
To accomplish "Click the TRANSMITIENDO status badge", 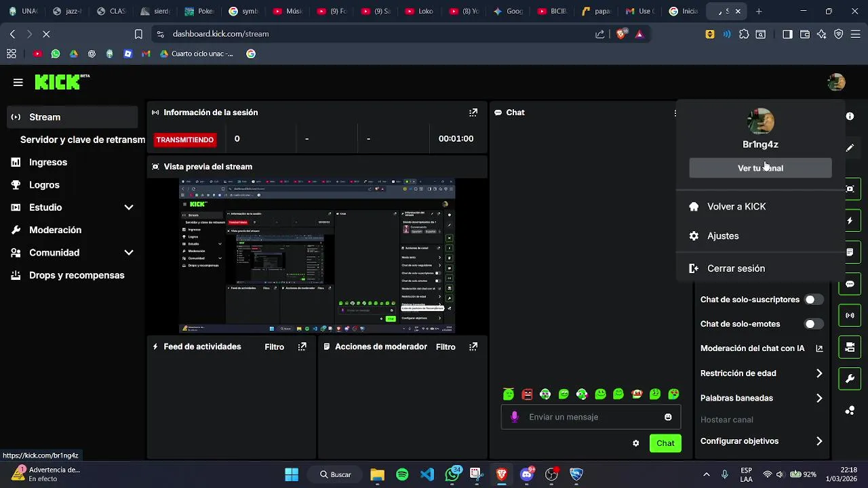I will [x=185, y=140].
